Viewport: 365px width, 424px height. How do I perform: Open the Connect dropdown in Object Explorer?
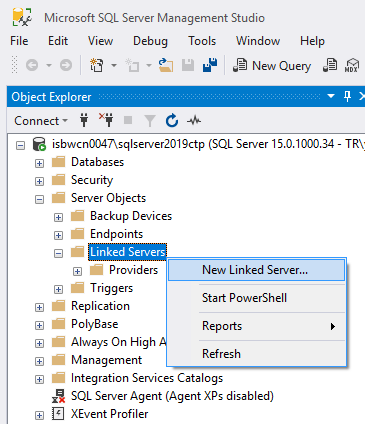(41, 120)
